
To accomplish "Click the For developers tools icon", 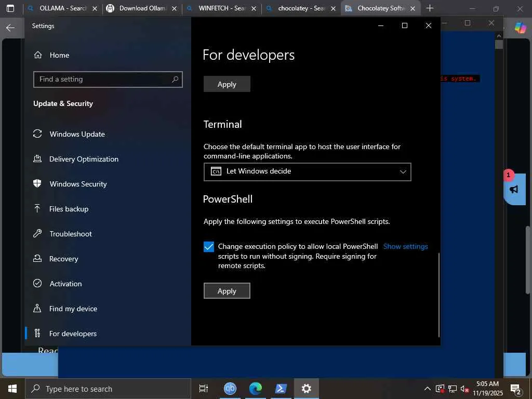I will tap(37, 333).
